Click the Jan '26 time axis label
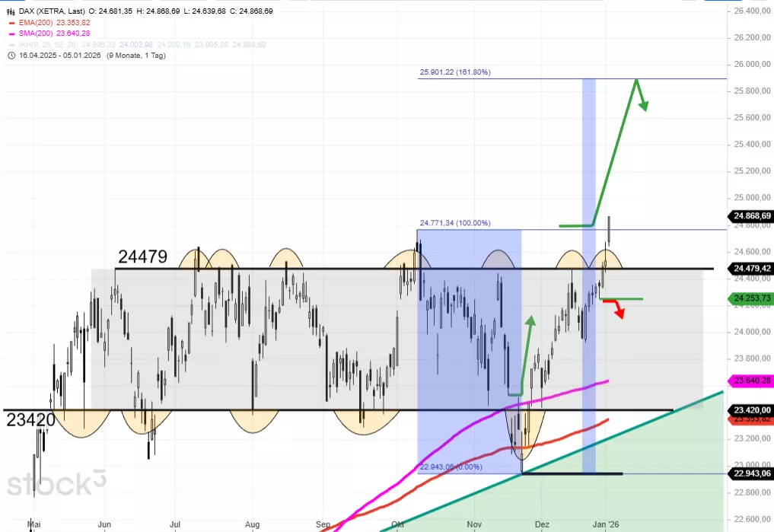This screenshot has width=774, height=532. tap(607, 524)
